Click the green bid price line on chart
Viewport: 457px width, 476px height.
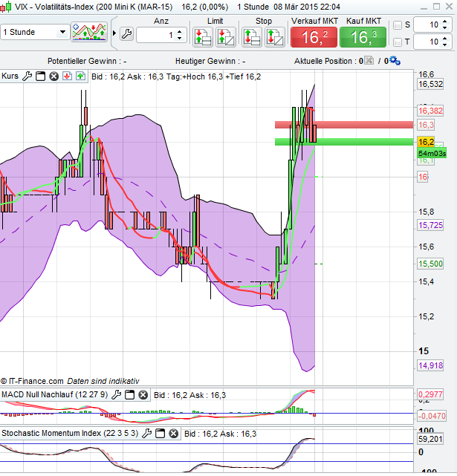[344, 142]
